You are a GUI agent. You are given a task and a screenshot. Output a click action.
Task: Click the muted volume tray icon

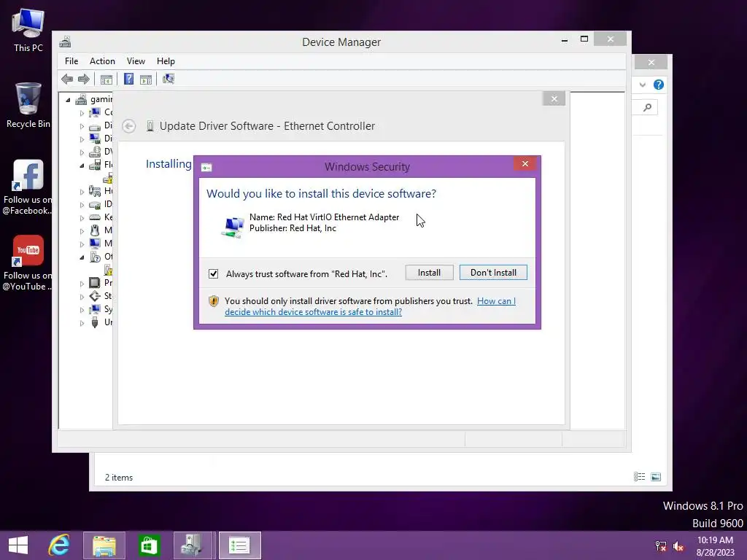(x=678, y=545)
